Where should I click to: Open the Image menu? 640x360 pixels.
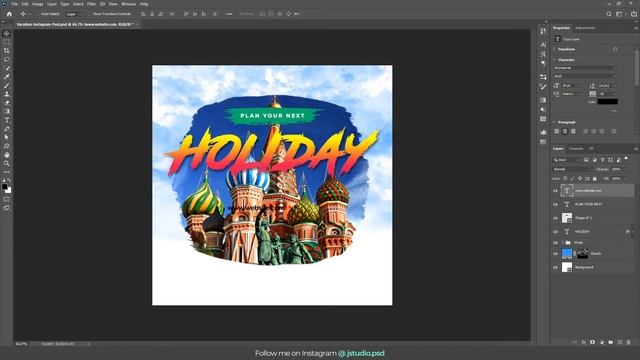pos(38,4)
